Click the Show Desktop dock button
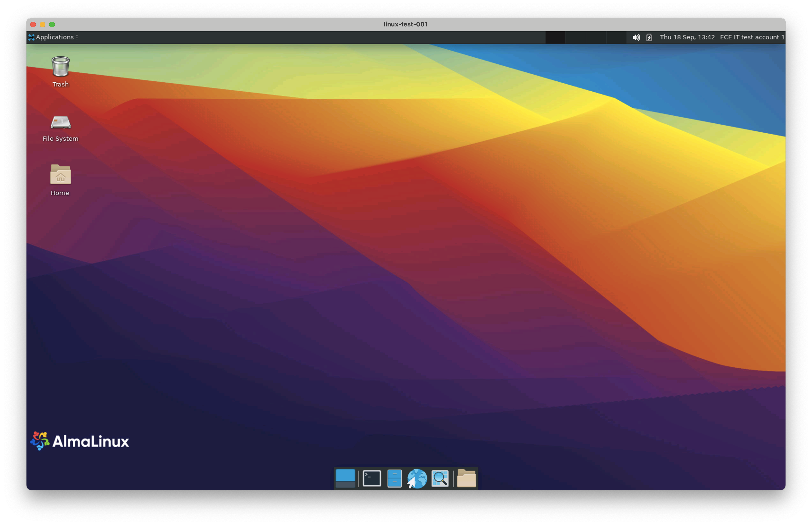Screen dimensions: 812x525 pyautogui.click(x=345, y=478)
